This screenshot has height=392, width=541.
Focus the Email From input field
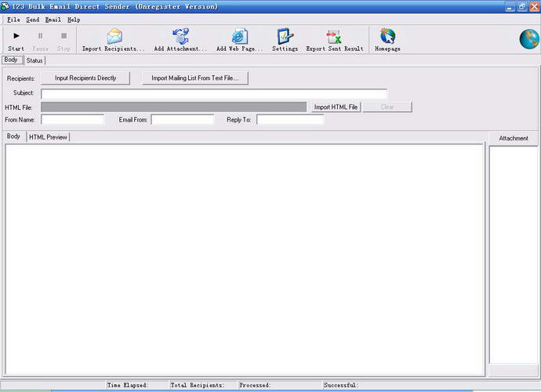coord(183,120)
